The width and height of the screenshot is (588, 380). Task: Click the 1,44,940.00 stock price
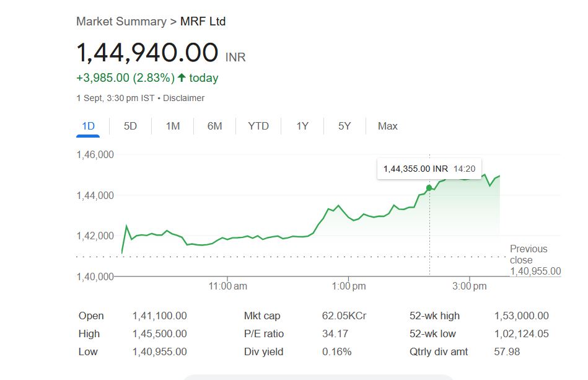click(147, 53)
